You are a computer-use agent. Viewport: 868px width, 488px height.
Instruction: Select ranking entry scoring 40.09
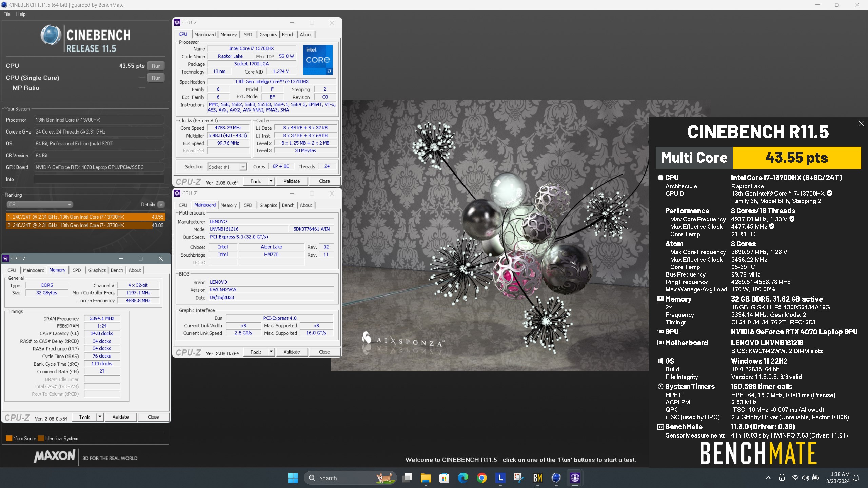(x=85, y=225)
